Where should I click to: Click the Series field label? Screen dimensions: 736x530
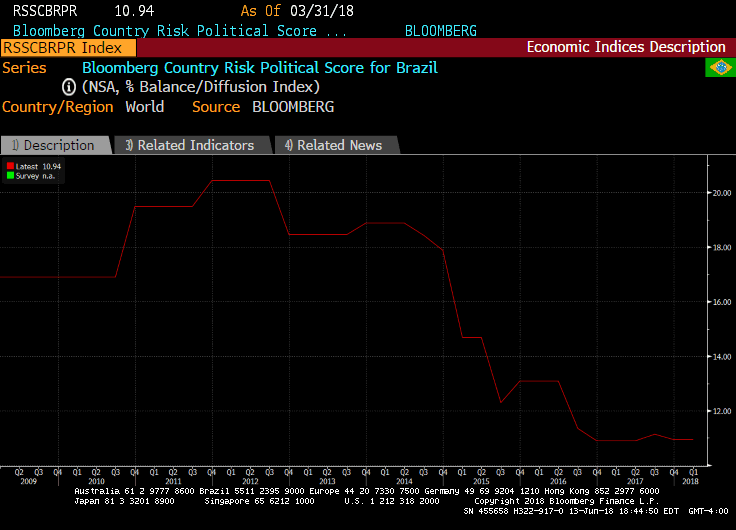[x=24, y=68]
